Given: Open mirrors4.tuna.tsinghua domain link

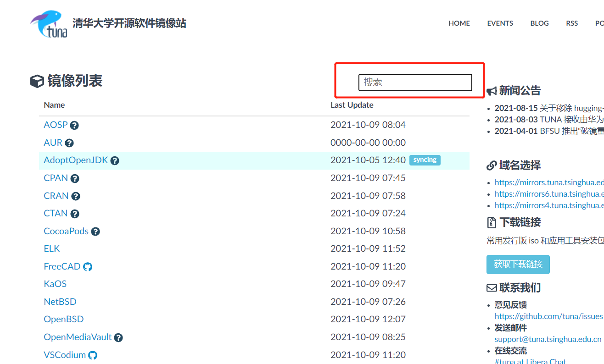Looking at the screenshot, I should click(x=549, y=205).
